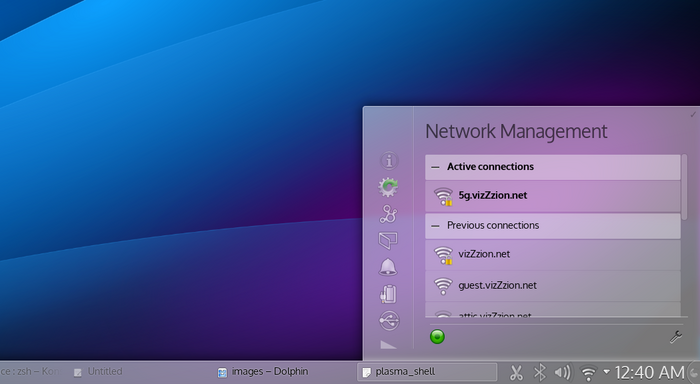This screenshot has height=384, width=700.
Task: Click the small triangle below the sidebar icons
Action: [x=388, y=345]
